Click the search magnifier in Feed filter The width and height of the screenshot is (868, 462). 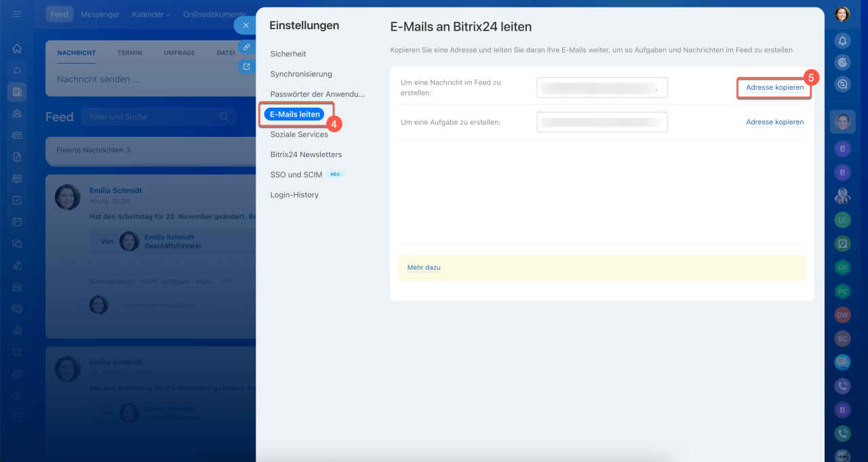coord(224,117)
